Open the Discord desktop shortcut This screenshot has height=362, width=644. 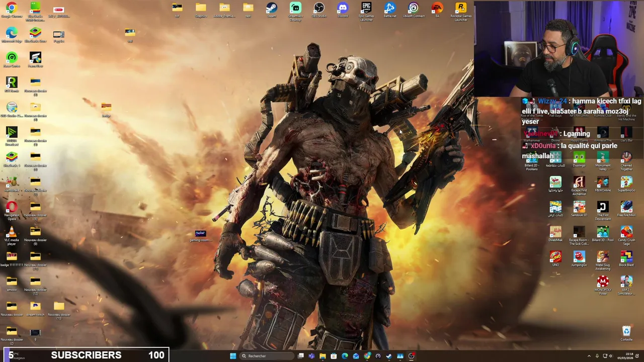[x=343, y=10]
